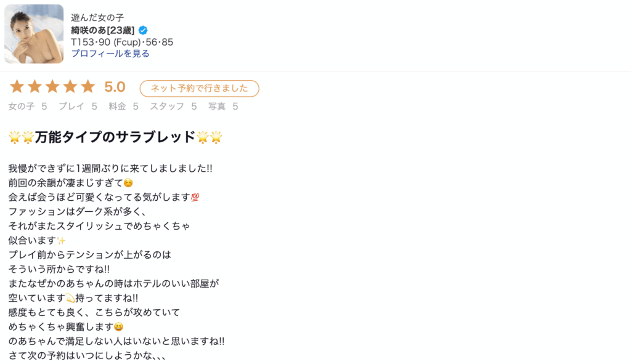Click the 5.0 overall rating score
This screenshot has width=631, height=364.
pyautogui.click(x=115, y=87)
